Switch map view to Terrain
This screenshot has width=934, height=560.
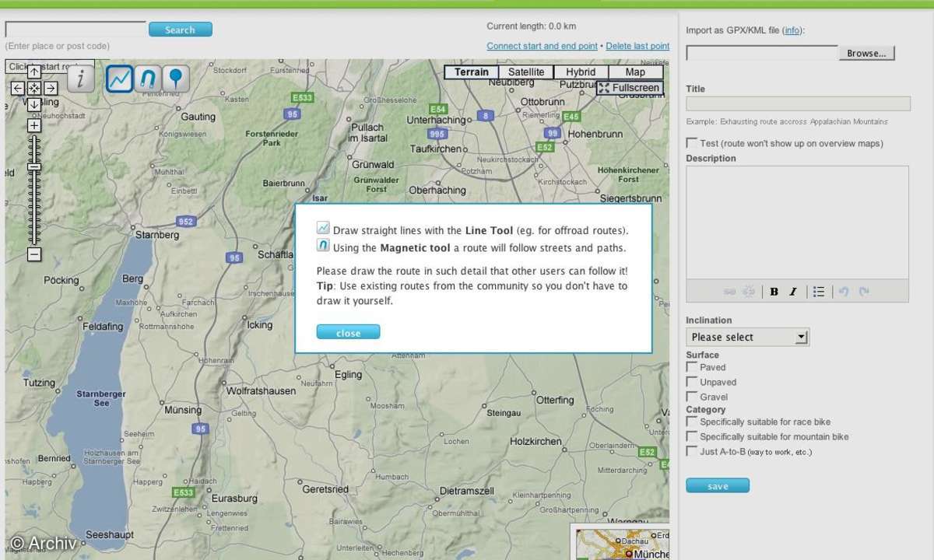(472, 72)
